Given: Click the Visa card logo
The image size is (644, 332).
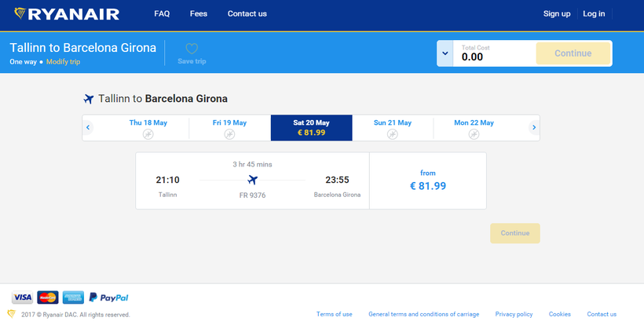Looking at the screenshot, I should pos(22,297).
